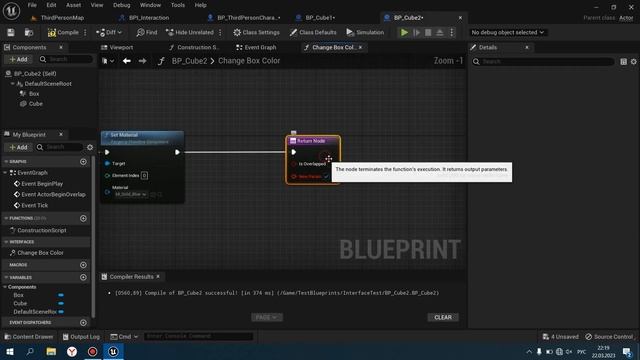Click the Eject playback button
The height and width of the screenshot is (360, 640).
pos(440,32)
